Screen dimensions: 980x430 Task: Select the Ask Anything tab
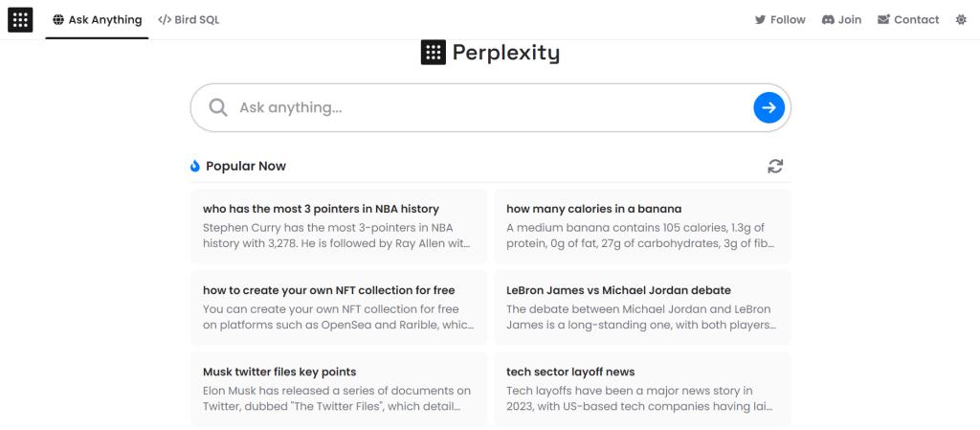(97, 20)
